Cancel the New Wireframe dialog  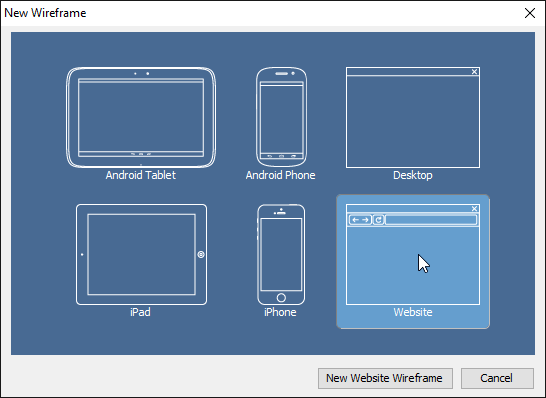click(497, 378)
